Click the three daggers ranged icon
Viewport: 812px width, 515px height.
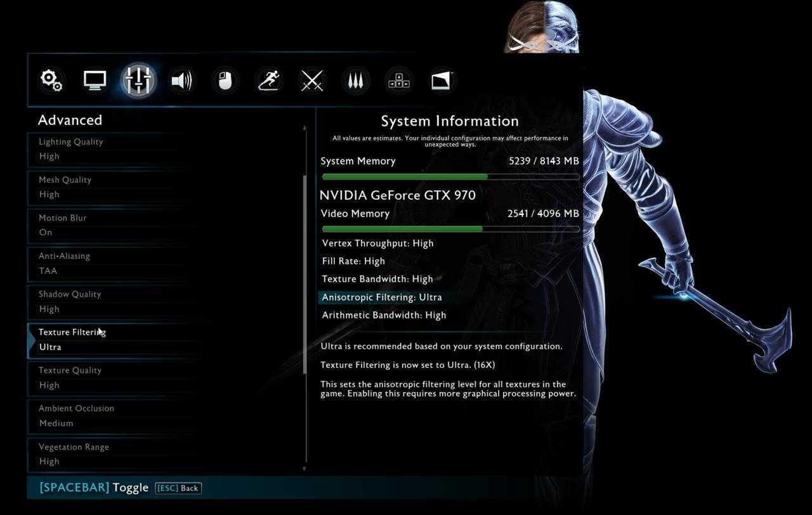tap(355, 81)
